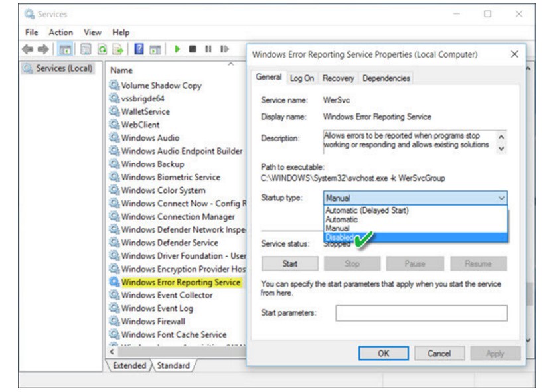Click the Export List toolbar icon
The width and height of the screenshot is (545, 392).
click(117, 49)
